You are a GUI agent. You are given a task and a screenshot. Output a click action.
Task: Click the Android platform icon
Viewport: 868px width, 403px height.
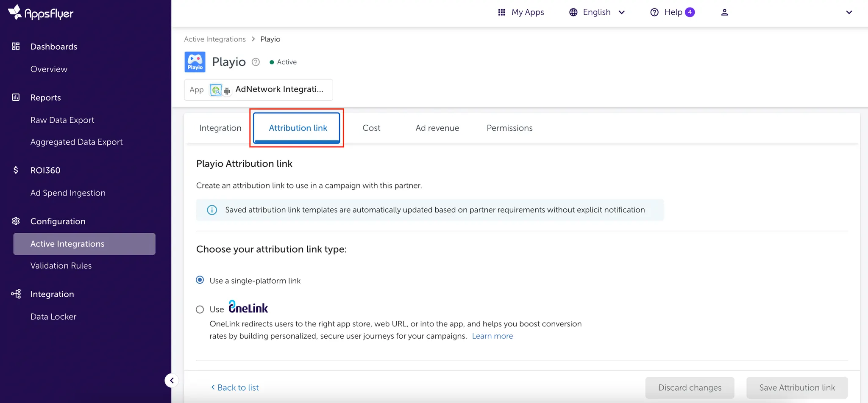coord(227,91)
